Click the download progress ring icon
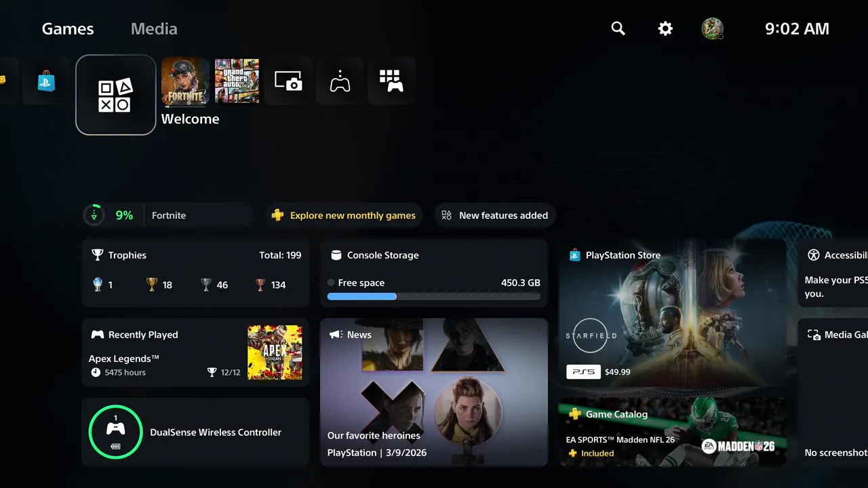The width and height of the screenshot is (868, 488). tap(94, 216)
